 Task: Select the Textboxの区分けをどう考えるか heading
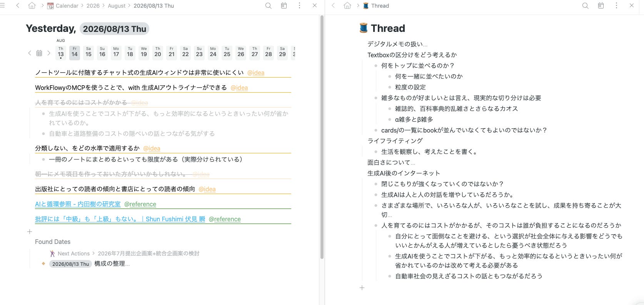tap(412, 55)
